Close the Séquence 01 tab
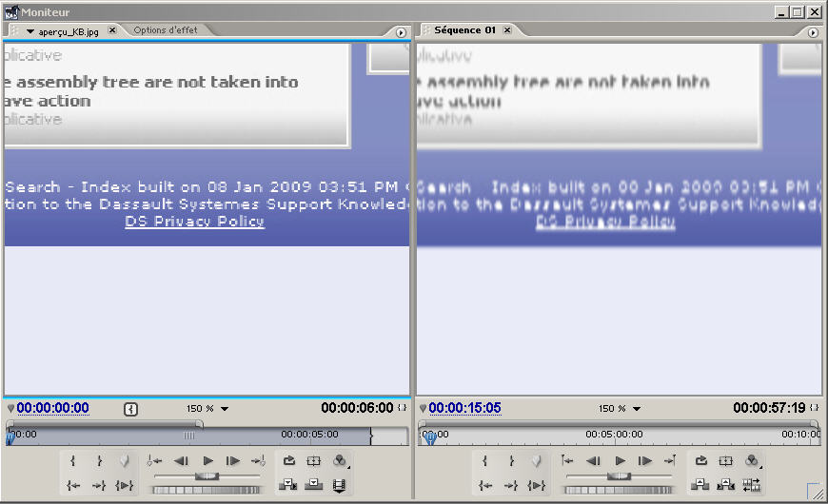This screenshot has width=828, height=504. tap(507, 30)
